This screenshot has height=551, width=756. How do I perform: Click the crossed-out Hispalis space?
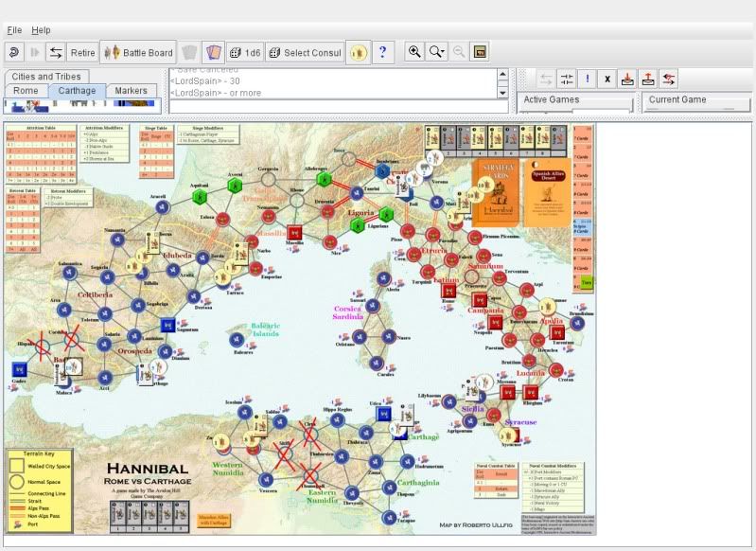point(42,346)
